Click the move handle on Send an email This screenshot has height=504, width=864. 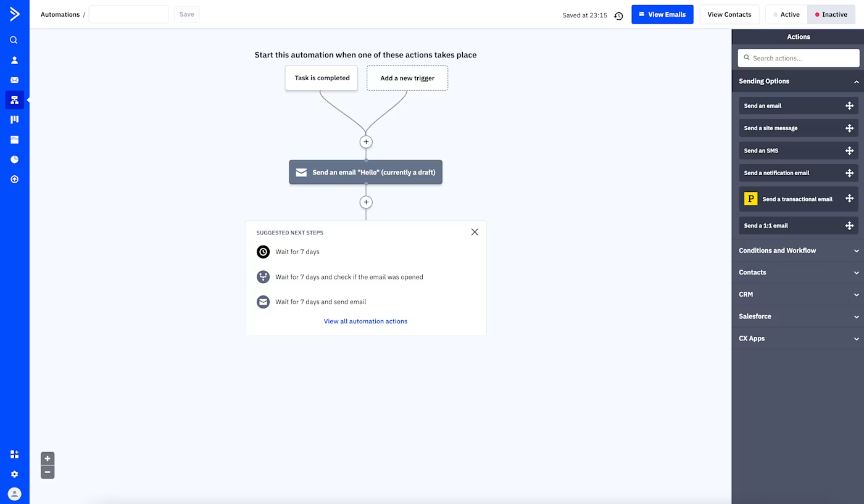coord(849,105)
